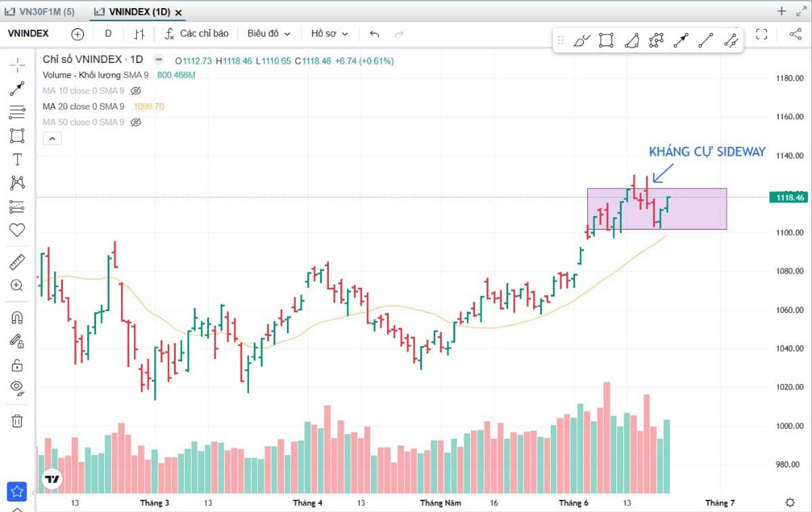
Task: Switch to the VN30F1M (5) tab
Action: click(41, 12)
